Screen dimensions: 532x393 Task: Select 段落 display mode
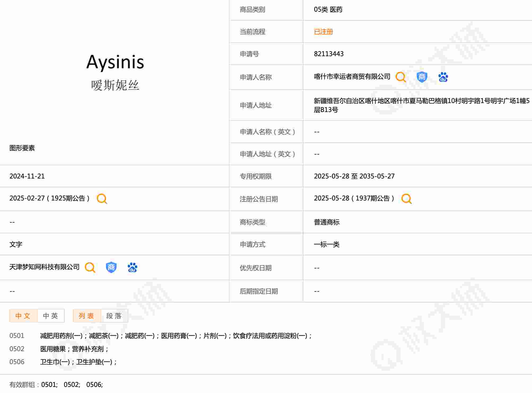(x=114, y=316)
